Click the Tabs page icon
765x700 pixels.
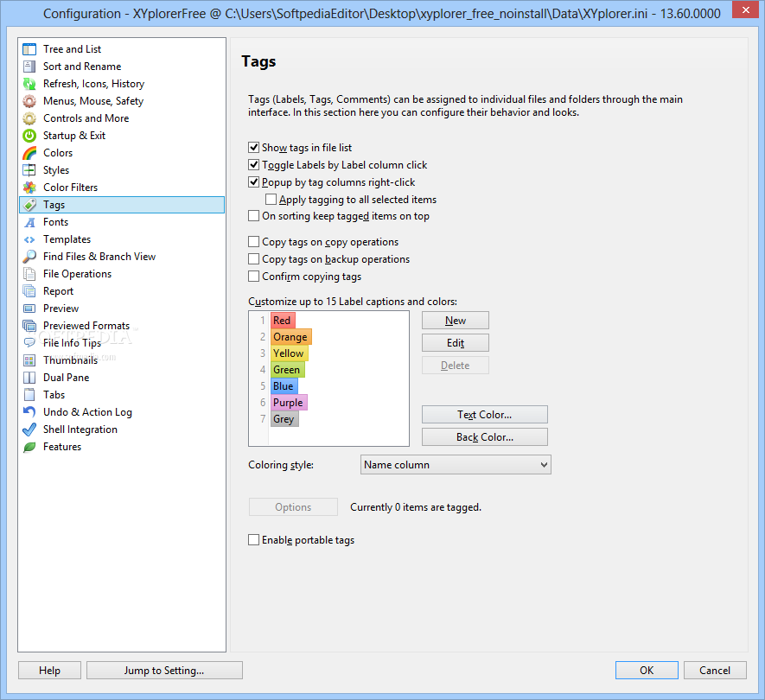[29, 395]
